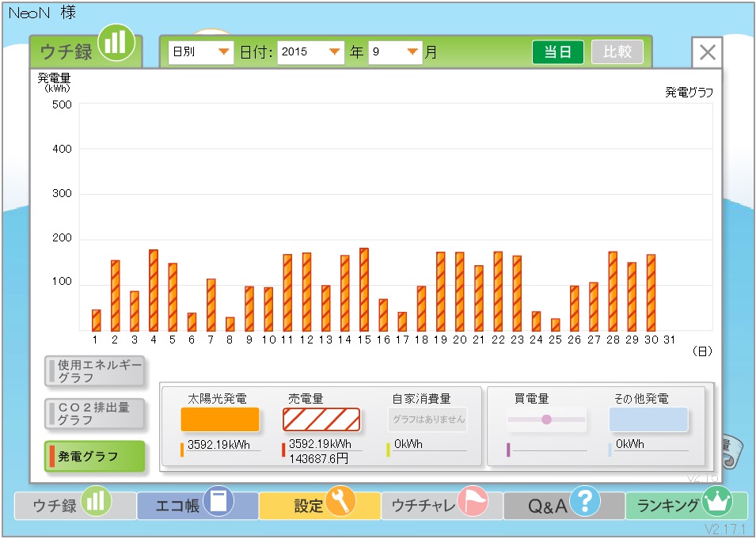756x539 pixels.
Task: Open ウチ録 in bottom navigation
Action: pyautogui.click(x=74, y=505)
